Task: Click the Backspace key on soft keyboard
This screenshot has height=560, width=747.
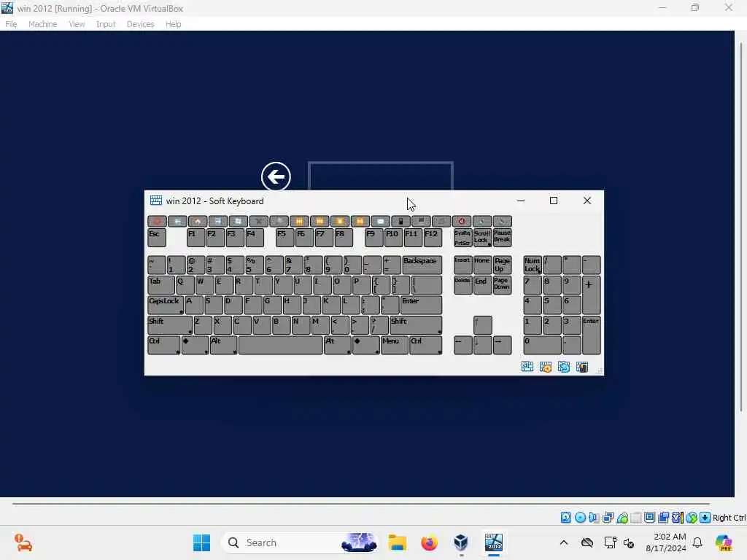Action: tap(422, 265)
